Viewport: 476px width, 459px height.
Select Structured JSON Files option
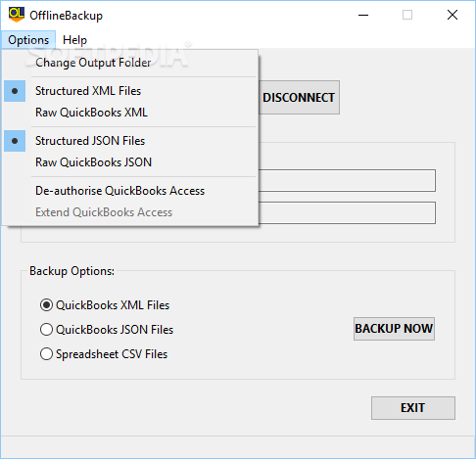(130, 141)
